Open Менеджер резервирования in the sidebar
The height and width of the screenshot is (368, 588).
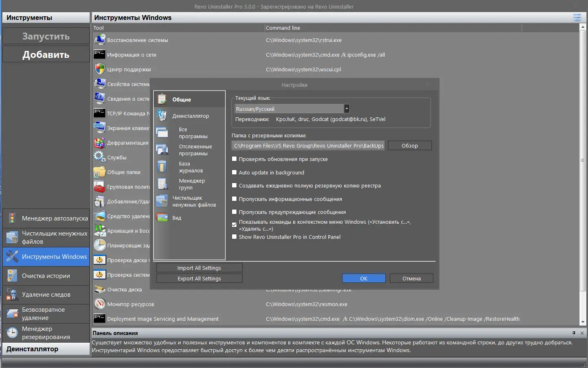coord(46,333)
